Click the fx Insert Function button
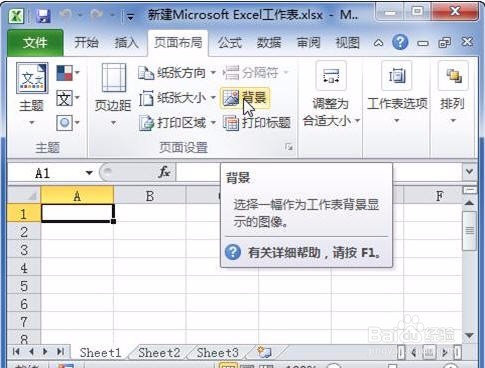This screenshot has height=368, width=485. [x=164, y=172]
